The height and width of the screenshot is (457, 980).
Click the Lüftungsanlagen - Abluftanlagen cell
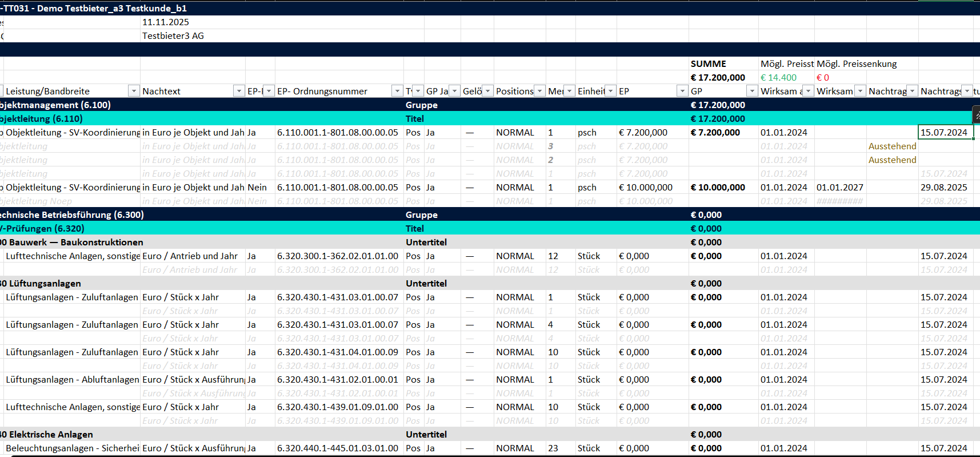coord(72,380)
